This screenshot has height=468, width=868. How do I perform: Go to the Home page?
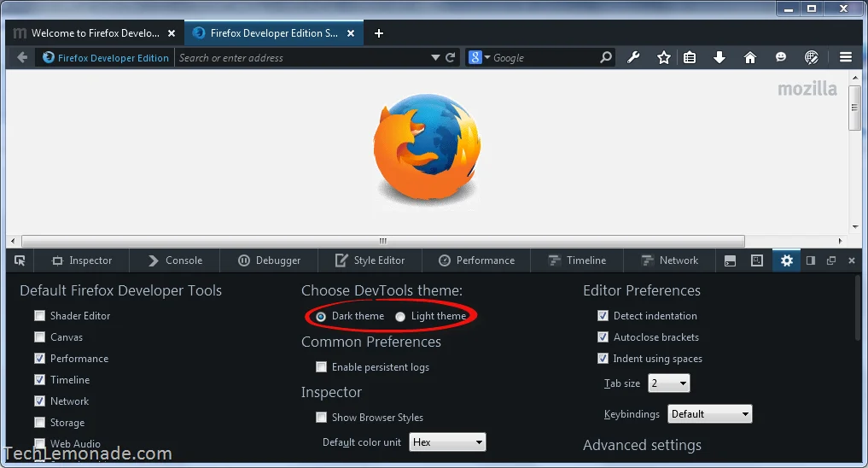[x=750, y=57]
